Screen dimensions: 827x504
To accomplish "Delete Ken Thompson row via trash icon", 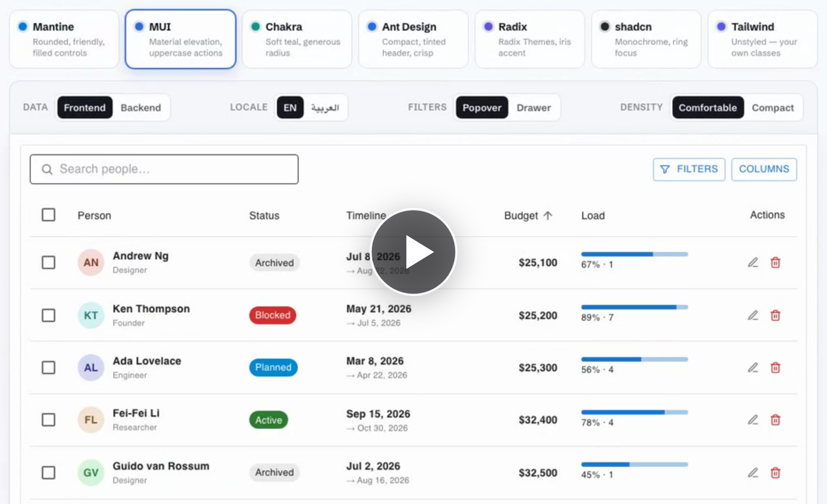I will 775,315.
